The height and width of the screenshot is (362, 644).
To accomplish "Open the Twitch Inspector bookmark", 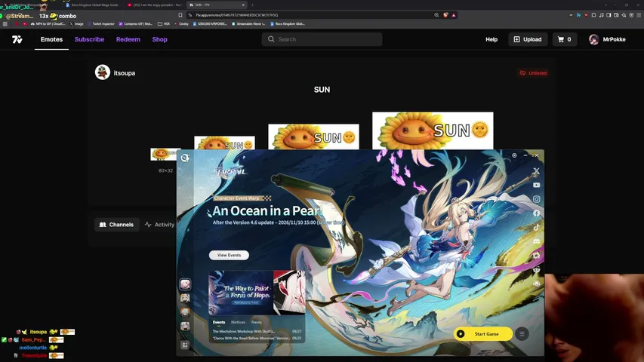I will [100, 24].
